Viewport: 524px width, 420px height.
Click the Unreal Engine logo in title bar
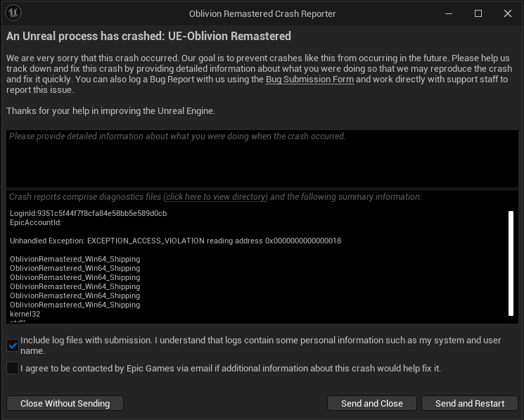click(13, 13)
